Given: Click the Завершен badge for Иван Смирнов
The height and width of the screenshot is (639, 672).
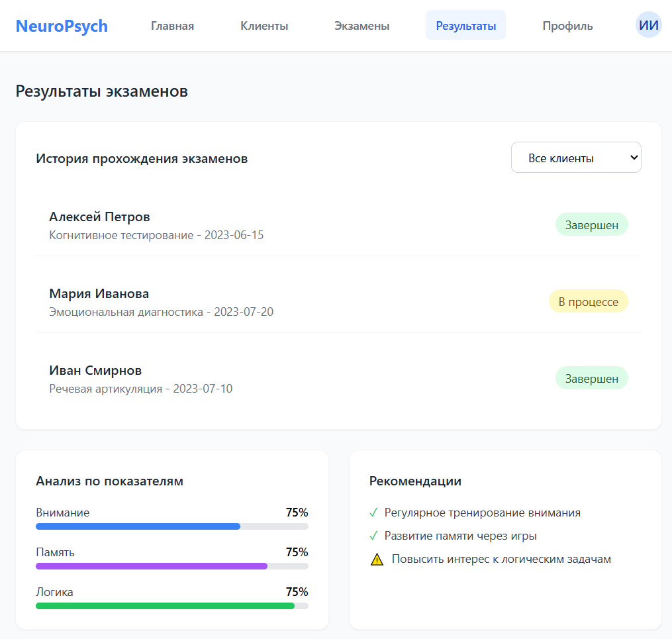Looking at the screenshot, I should [591, 377].
